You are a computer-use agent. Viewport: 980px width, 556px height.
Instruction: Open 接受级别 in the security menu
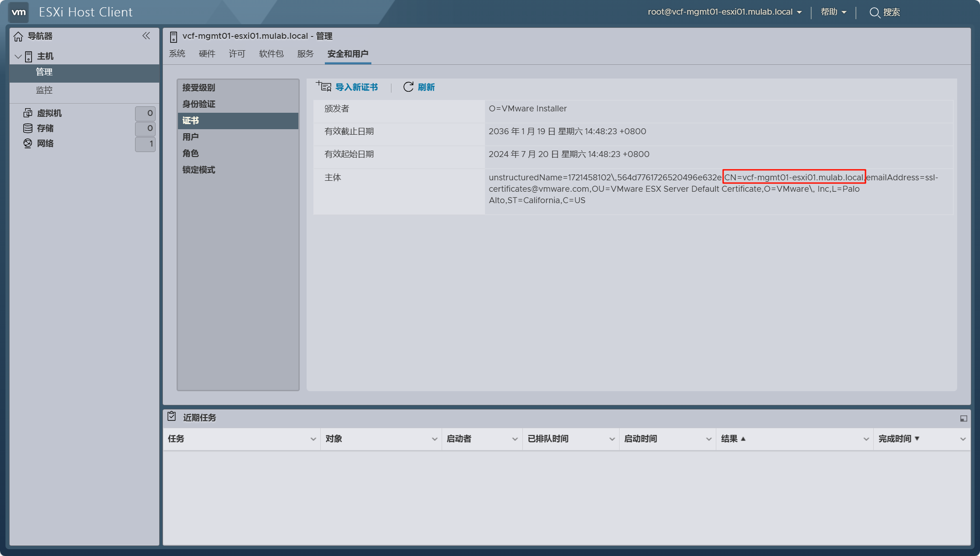238,88
